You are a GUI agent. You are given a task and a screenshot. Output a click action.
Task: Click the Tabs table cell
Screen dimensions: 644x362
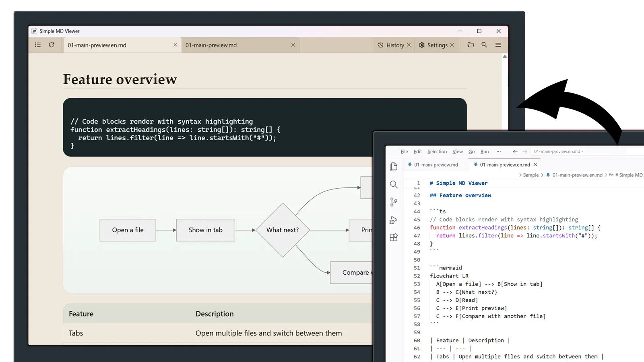coord(76,333)
